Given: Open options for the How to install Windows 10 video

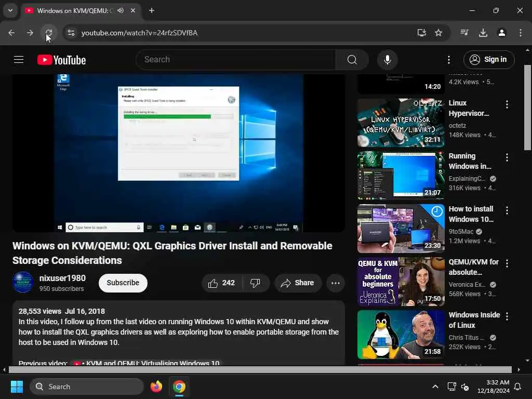Looking at the screenshot, I should (507, 210).
